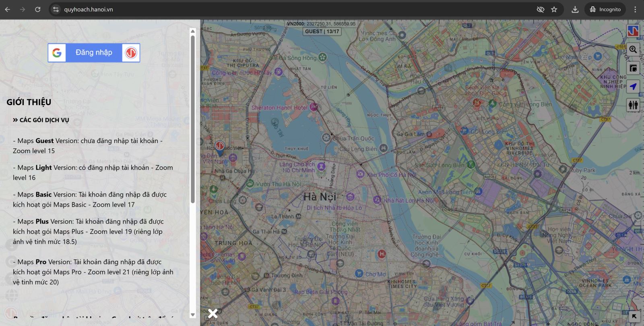This screenshot has width=644, height=326.
Task: Toggle third-party cookie eye icon in address bar
Action: (x=540, y=9)
